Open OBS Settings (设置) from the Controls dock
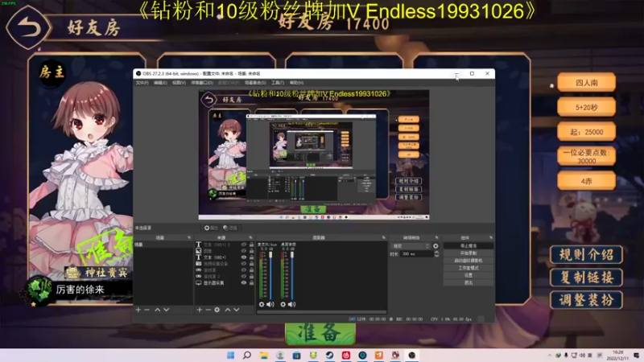Screen dimensions: 644x362 point(469,275)
